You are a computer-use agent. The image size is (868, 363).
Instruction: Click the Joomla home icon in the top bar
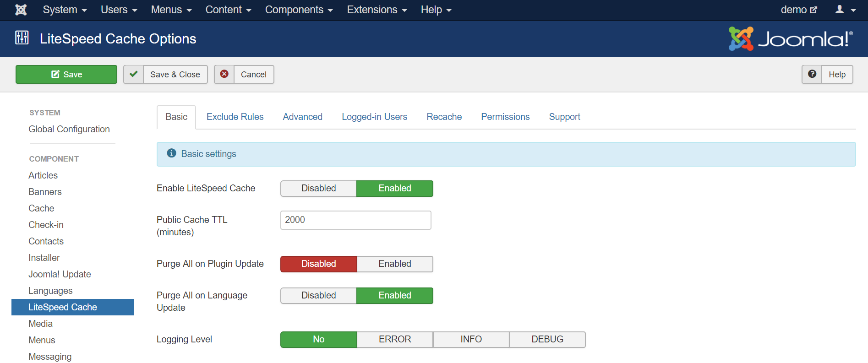coord(21,10)
